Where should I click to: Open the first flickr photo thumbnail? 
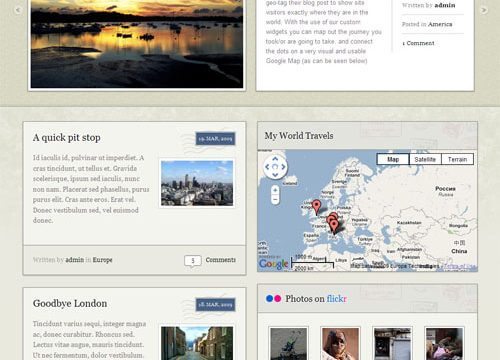coord(288,344)
